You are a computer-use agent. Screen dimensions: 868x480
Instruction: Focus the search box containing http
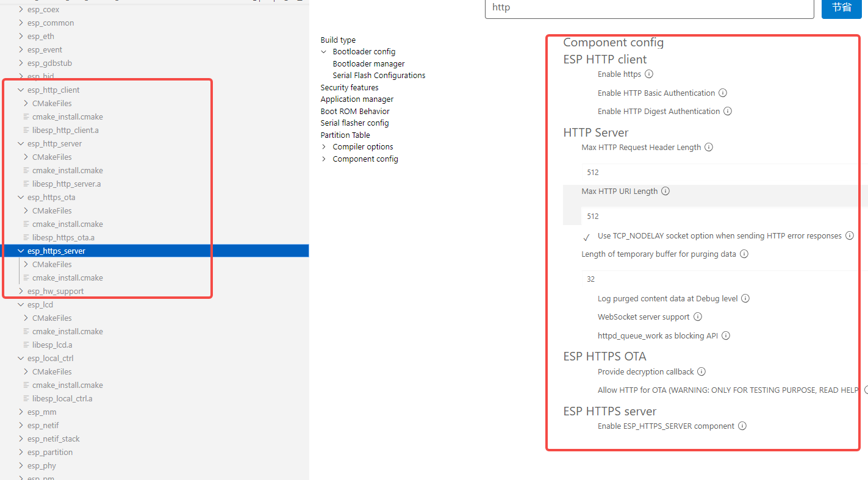(649, 8)
